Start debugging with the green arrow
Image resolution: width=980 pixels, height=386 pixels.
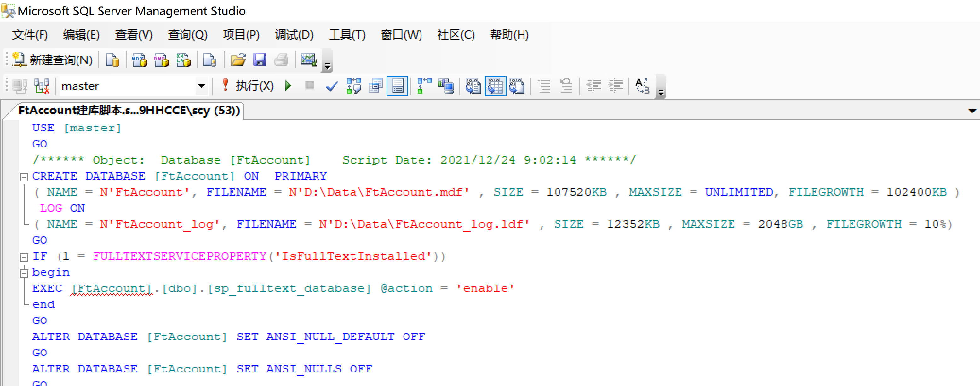[288, 86]
